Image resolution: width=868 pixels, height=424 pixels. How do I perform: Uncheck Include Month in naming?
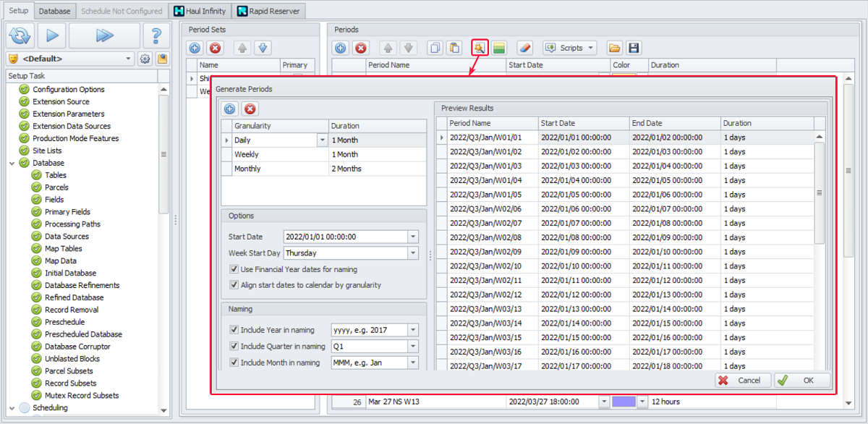(x=234, y=362)
